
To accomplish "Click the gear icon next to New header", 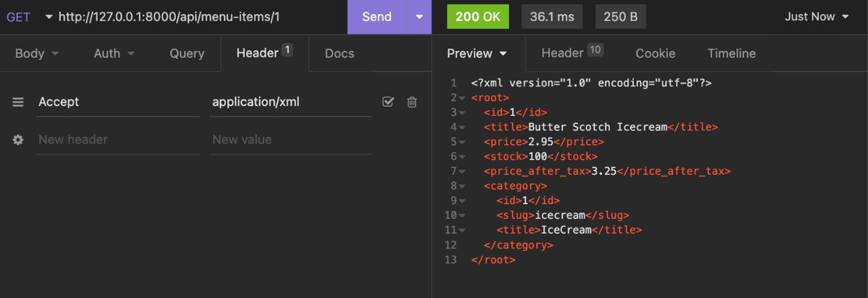I will click(x=18, y=140).
